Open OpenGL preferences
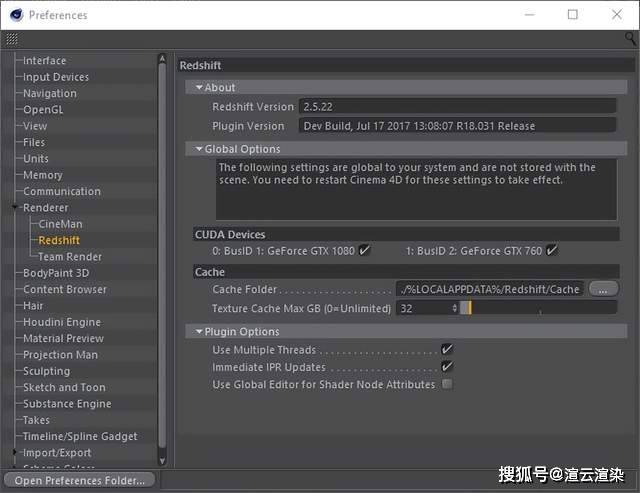Viewport: 640px width, 493px height. (43, 110)
